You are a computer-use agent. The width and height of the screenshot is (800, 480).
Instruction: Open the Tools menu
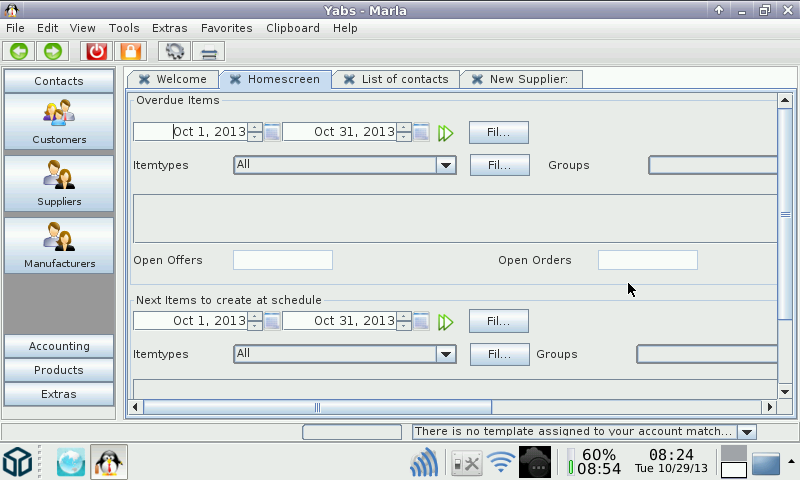pyautogui.click(x=124, y=28)
